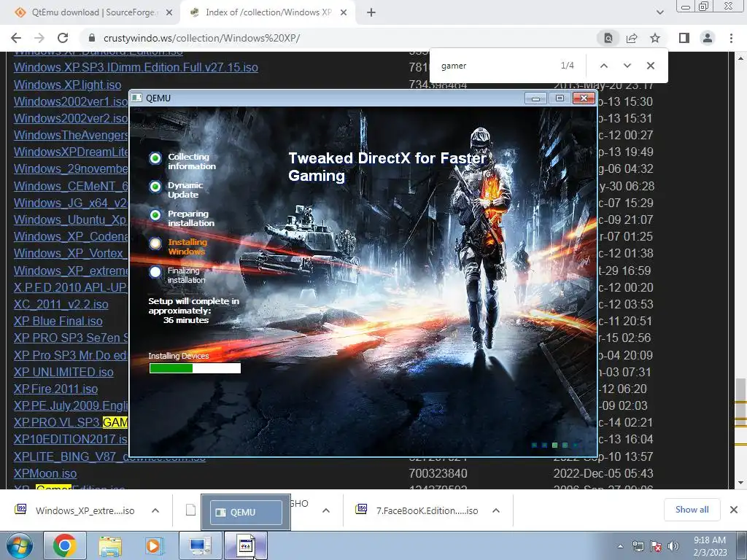747x560 pixels.
Task: Open Windows.XP.light.iso link
Action: (67, 85)
